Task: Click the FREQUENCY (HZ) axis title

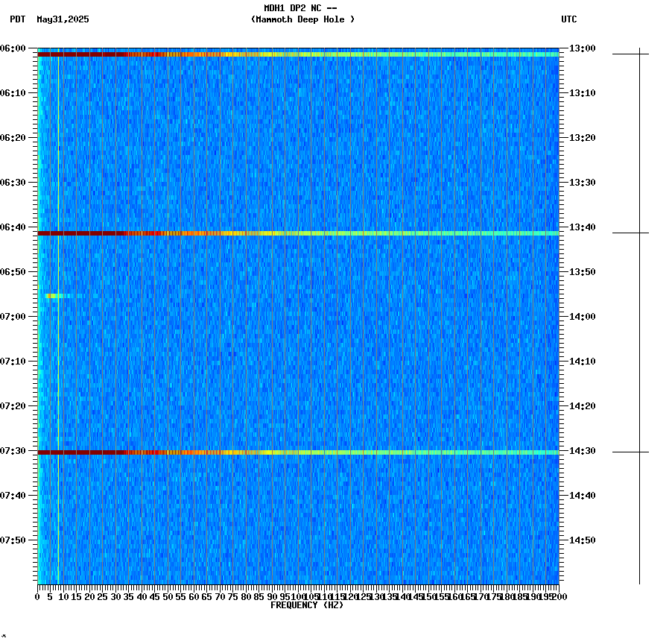Action: 307,606
